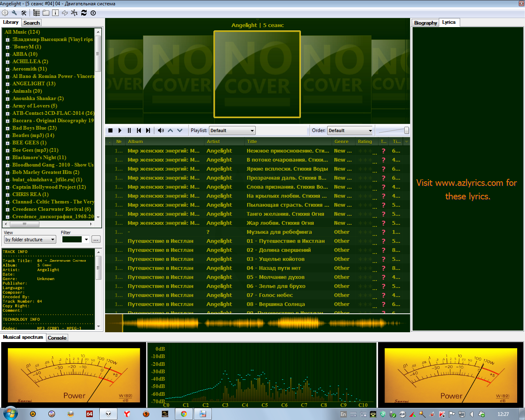
Task: Switch to the Musical spectrum tab
Action: pyautogui.click(x=23, y=337)
